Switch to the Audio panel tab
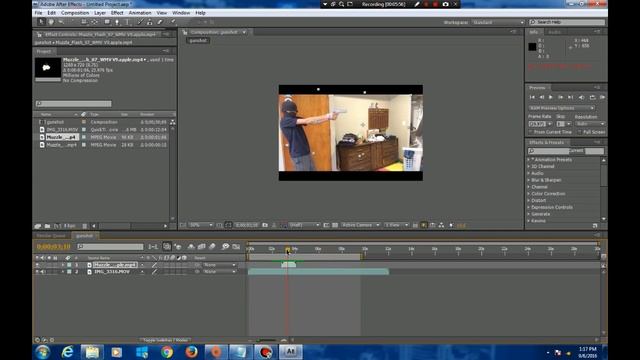The image size is (640, 360). tap(554, 32)
